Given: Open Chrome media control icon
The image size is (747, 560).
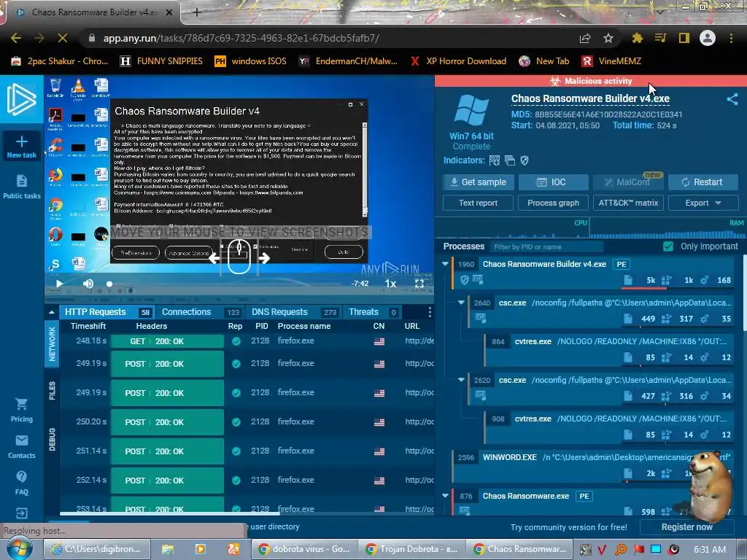Looking at the screenshot, I should tap(660, 38).
